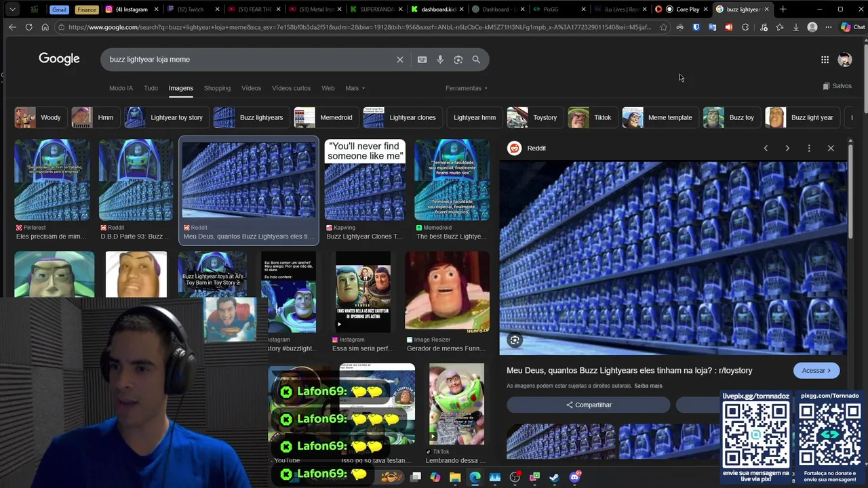
Task: Open the Copilot Chat button
Action: coord(852,27)
